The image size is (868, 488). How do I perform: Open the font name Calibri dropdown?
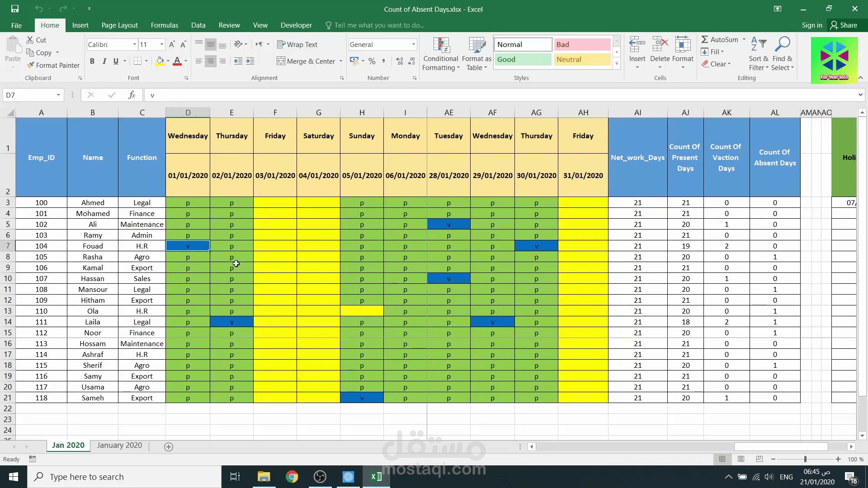(x=134, y=44)
